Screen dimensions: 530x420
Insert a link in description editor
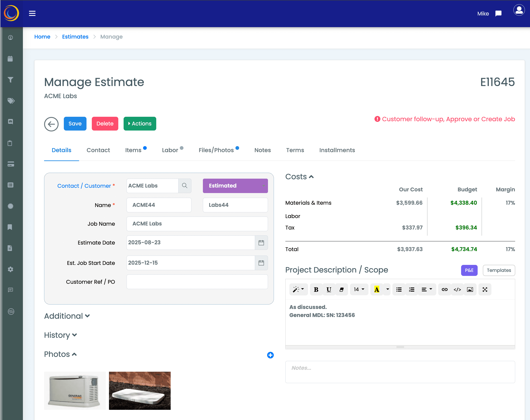[444, 289]
